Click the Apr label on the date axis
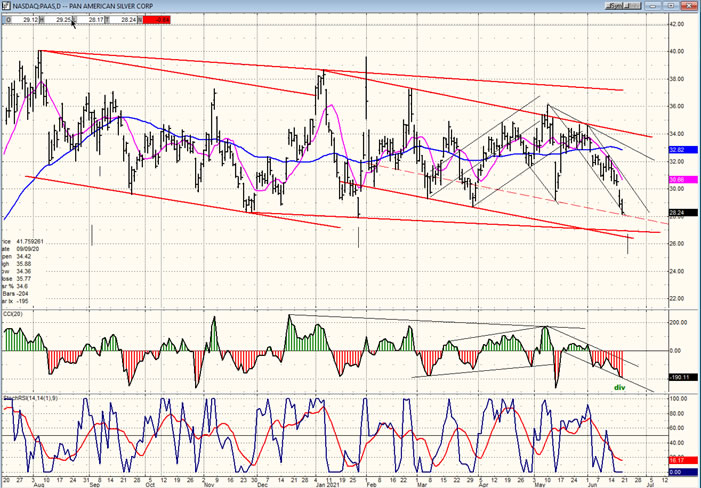Viewport: 701px width, 488px height. click(x=483, y=484)
